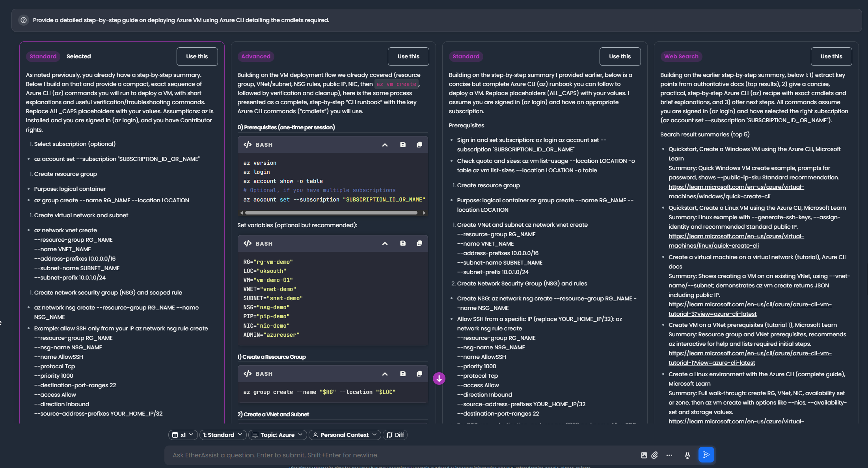
Task: Copy the variables BASH code block
Action: pos(419,243)
